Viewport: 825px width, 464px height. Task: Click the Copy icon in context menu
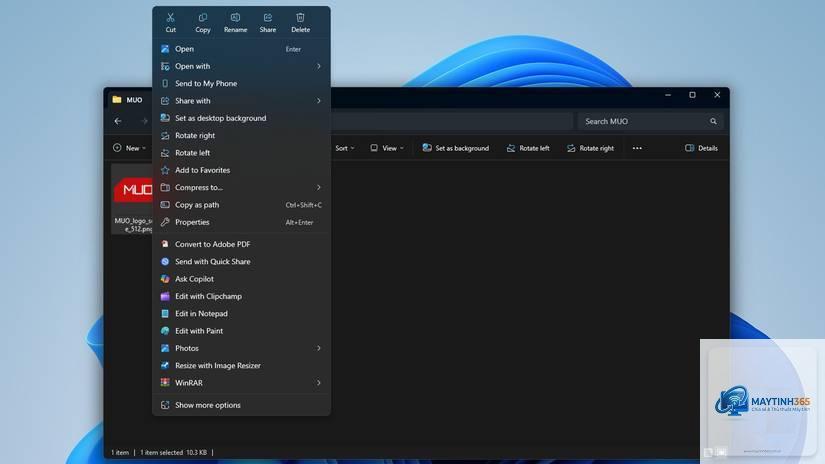tap(203, 18)
